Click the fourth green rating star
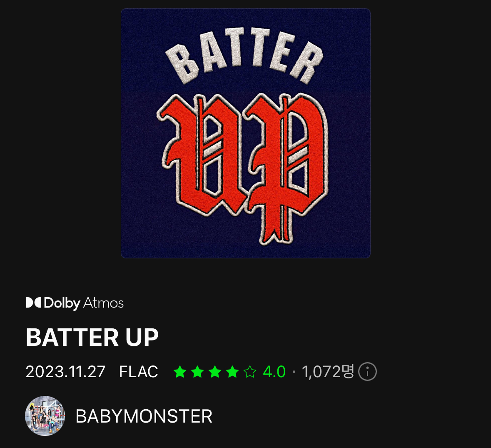 click(232, 372)
